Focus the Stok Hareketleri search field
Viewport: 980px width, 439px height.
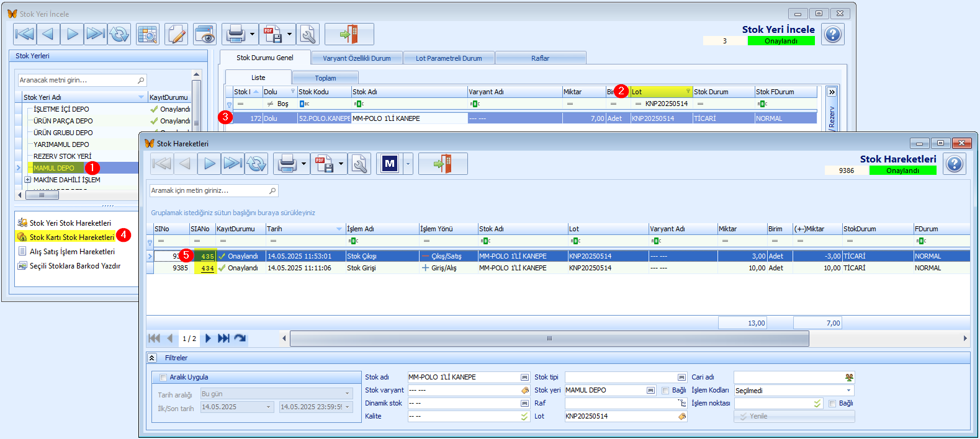pos(214,191)
